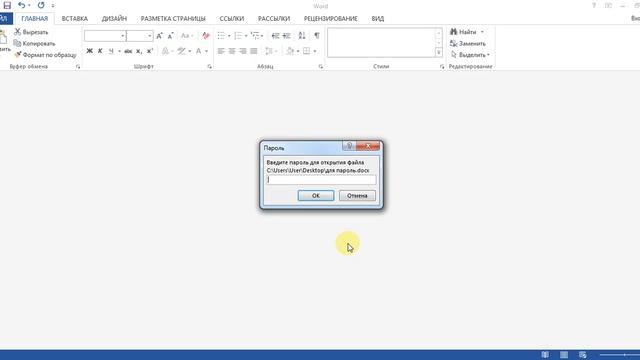Viewport: 640px width, 360px height.
Task: Switch to the ВСТАВКА tab
Action: [75, 18]
